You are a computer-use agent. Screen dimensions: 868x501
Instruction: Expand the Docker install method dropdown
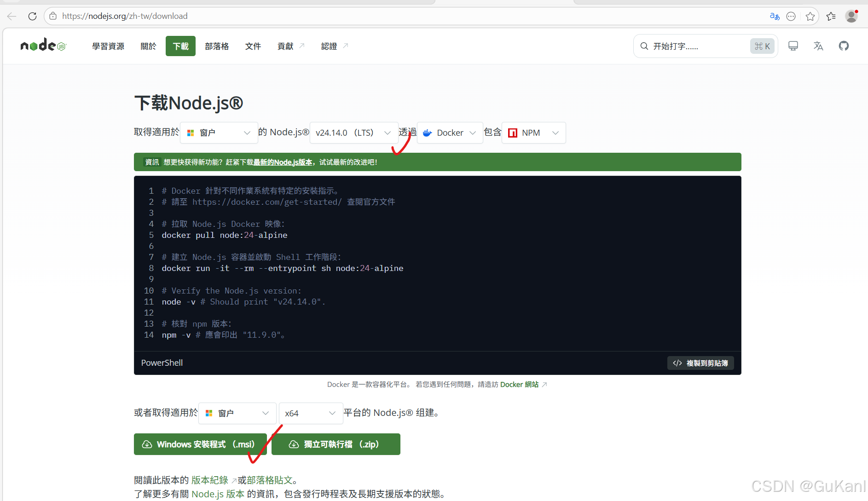point(450,133)
